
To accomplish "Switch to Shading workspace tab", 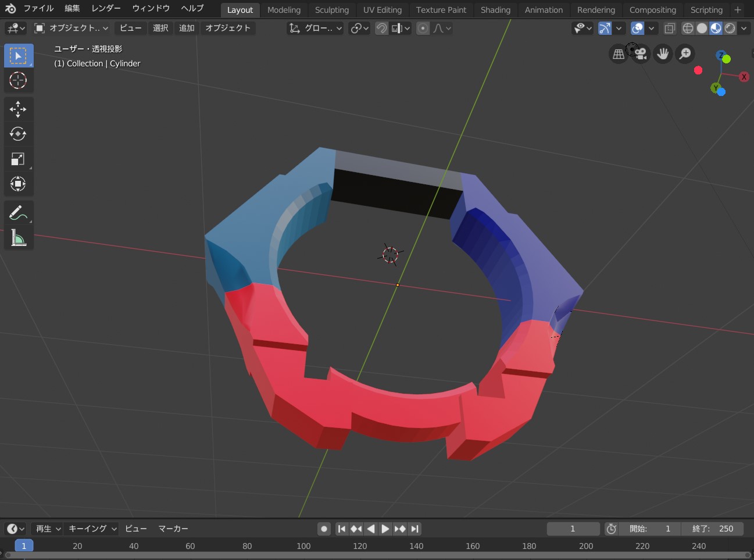I will pos(495,10).
